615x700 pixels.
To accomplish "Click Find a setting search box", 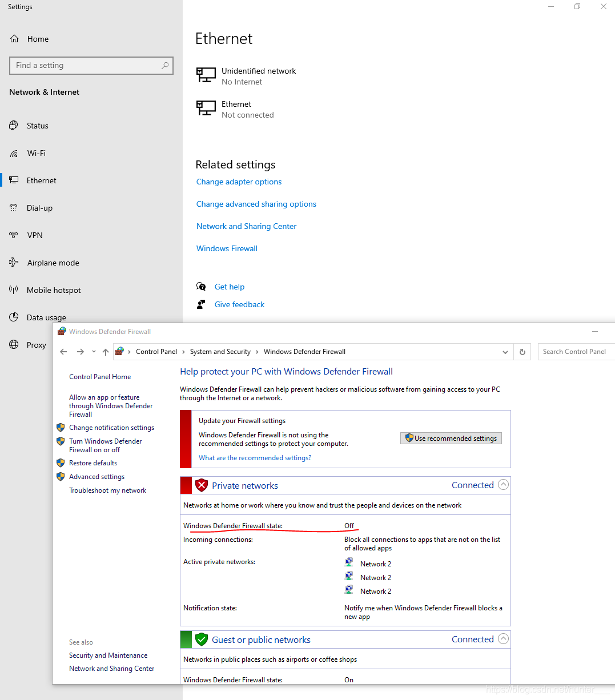I will click(x=91, y=66).
